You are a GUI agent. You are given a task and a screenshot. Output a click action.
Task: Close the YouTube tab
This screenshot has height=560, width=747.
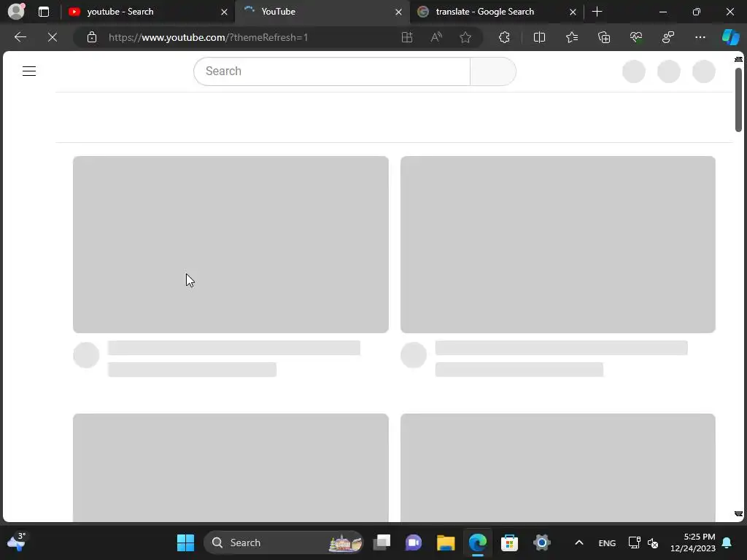pyautogui.click(x=399, y=12)
